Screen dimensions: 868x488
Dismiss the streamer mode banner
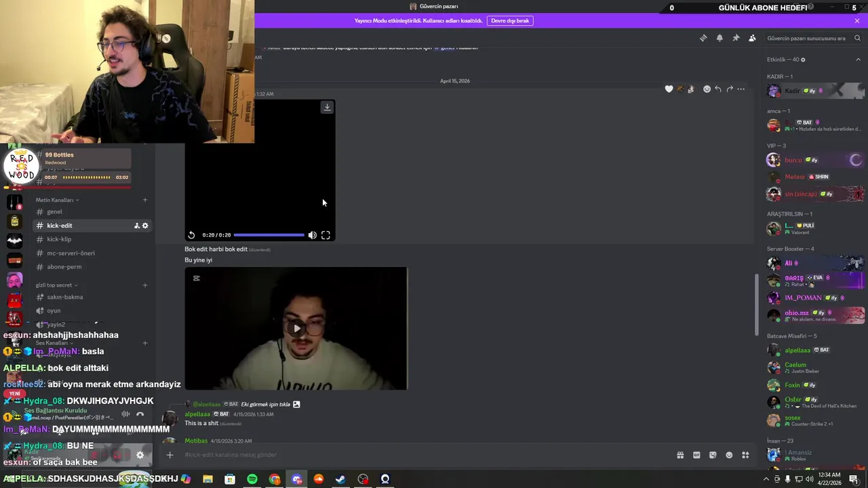pyautogui.click(x=857, y=21)
